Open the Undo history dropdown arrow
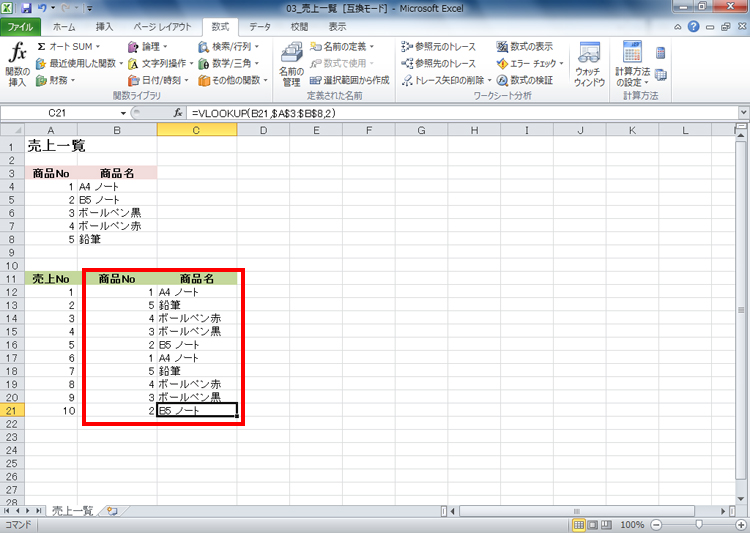 click(x=54, y=8)
